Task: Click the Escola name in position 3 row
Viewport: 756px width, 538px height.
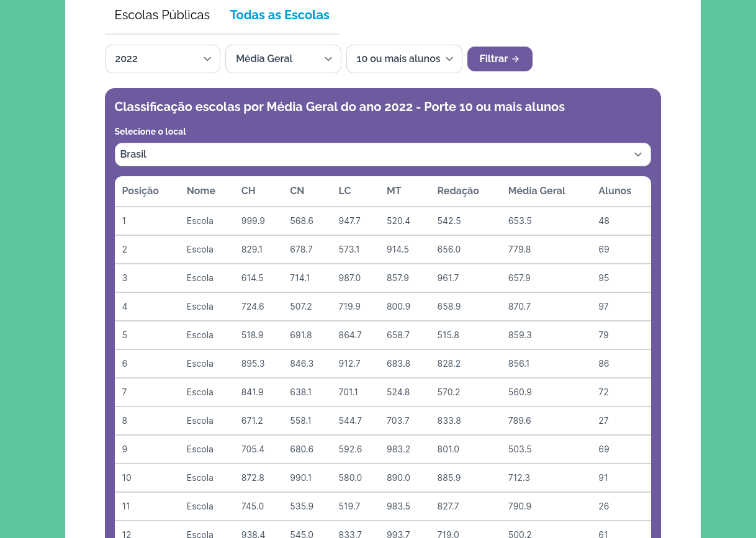Action: coord(200,278)
